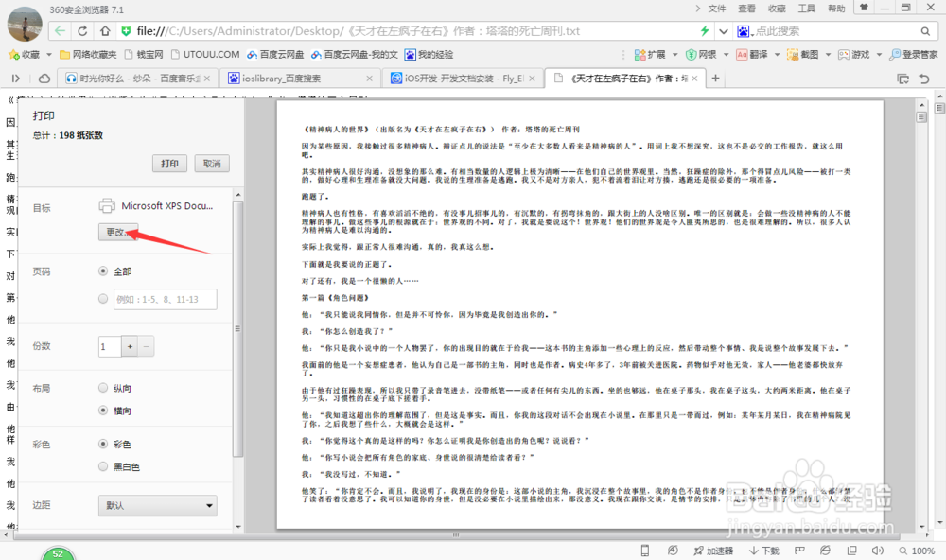
Task: Click the mute sound speaker icon
Action: (877, 551)
